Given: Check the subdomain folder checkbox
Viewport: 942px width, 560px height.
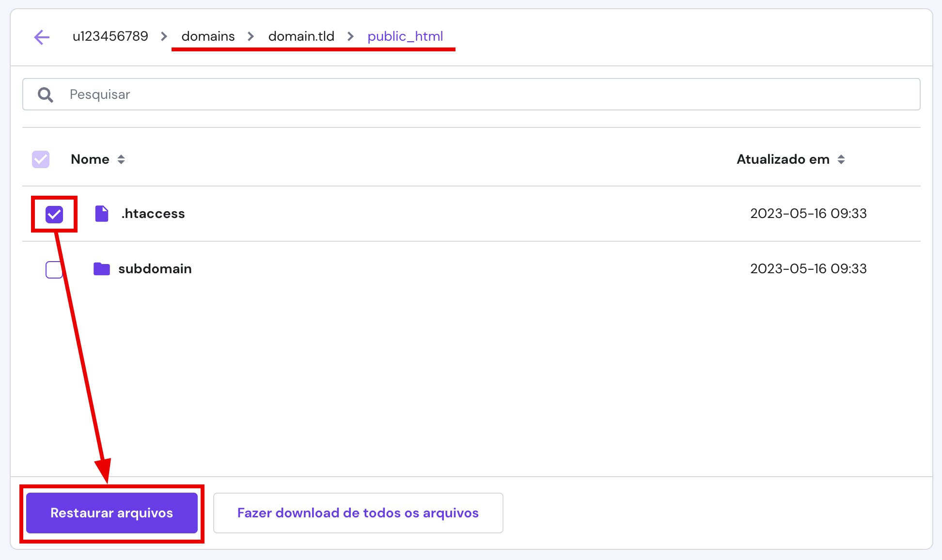Looking at the screenshot, I should (x=54, y=270).
